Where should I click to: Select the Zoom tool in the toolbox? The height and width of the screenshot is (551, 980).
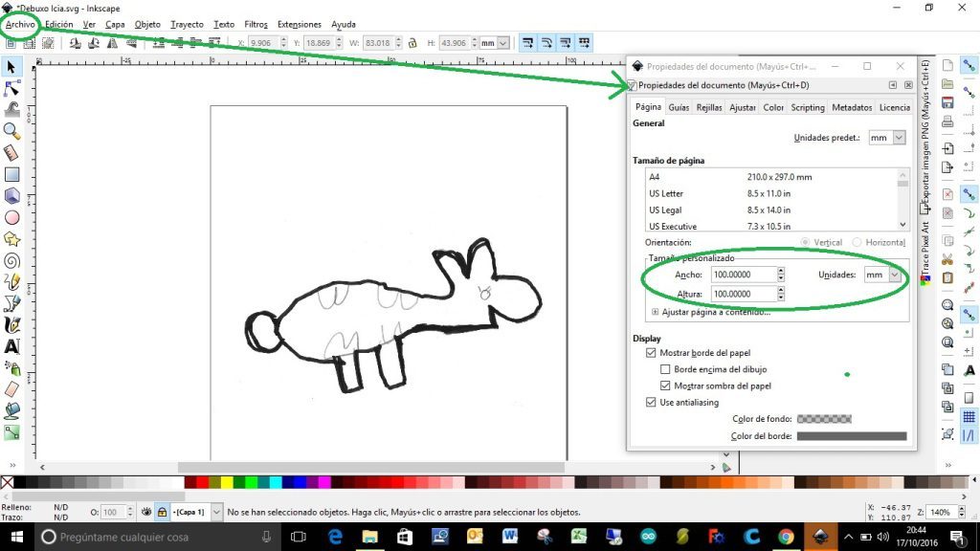point(12,133)
